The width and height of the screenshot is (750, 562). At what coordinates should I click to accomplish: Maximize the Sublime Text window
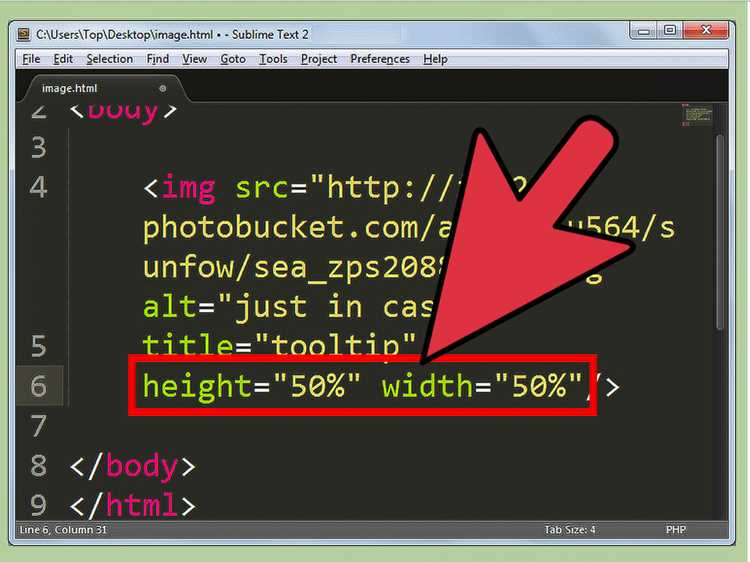670,30
